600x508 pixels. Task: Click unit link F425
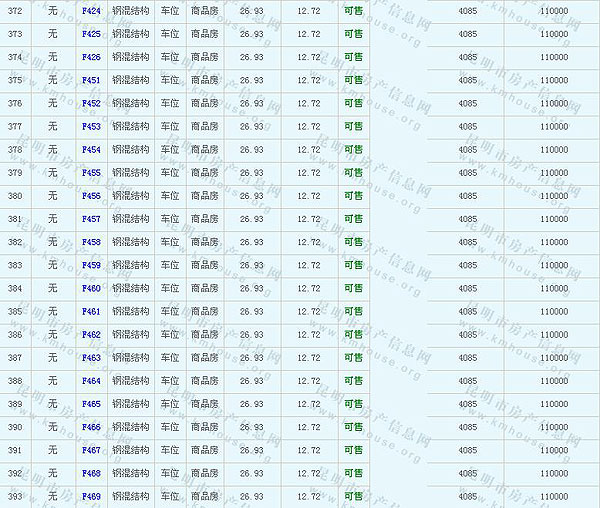click(x=91, y=34)
